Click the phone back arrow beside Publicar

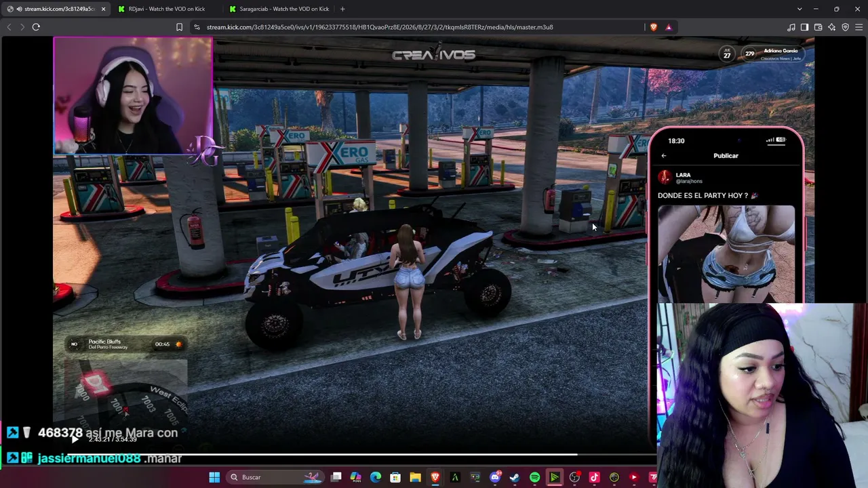(x=664, y=156)
